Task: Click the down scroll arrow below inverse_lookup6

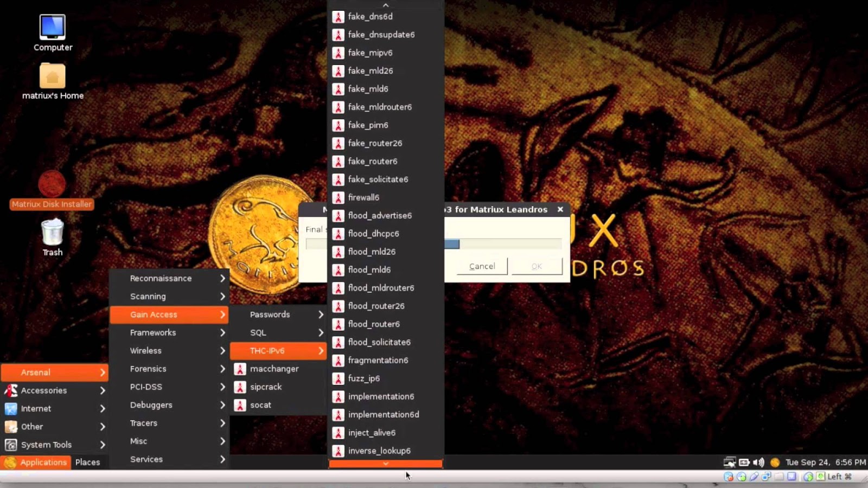Action: 385,463
